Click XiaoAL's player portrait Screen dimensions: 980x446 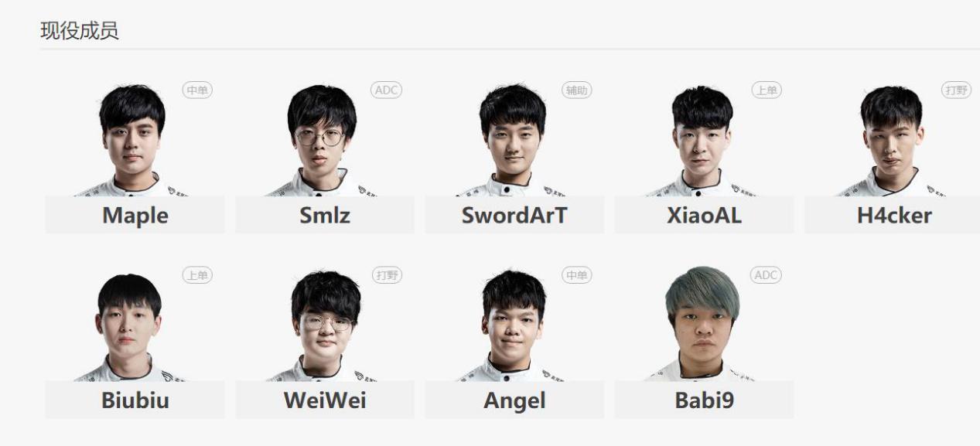click(702, 139)
